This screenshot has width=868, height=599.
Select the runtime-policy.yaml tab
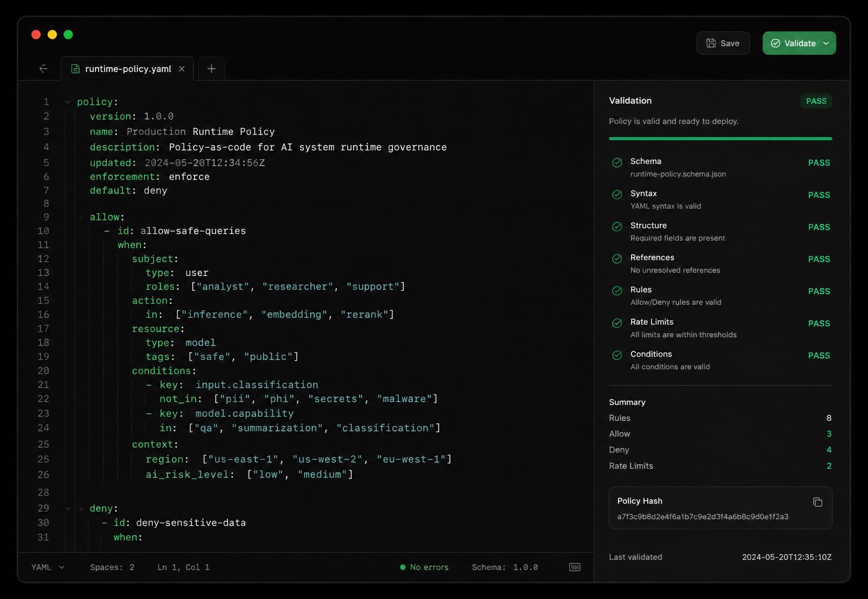pyautogui.click(x=127, y=69)
